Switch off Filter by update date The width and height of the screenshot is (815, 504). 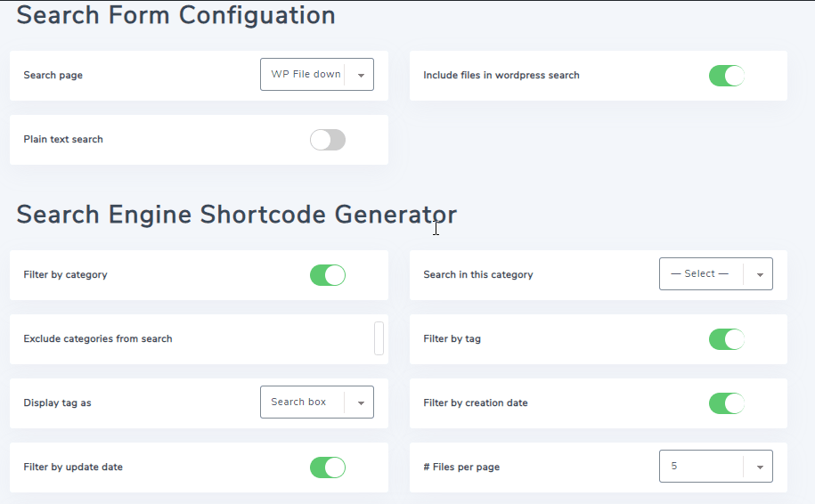[x=327, y=467]
